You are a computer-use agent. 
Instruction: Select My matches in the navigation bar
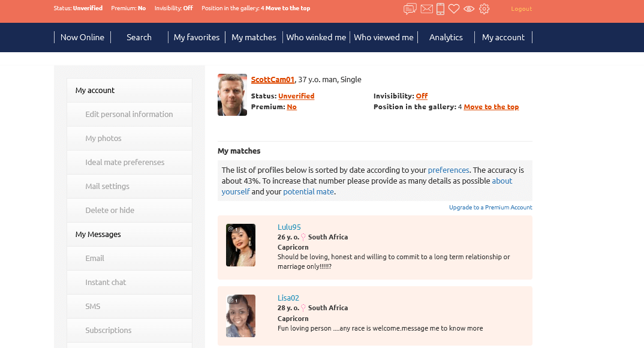[254, 37]
